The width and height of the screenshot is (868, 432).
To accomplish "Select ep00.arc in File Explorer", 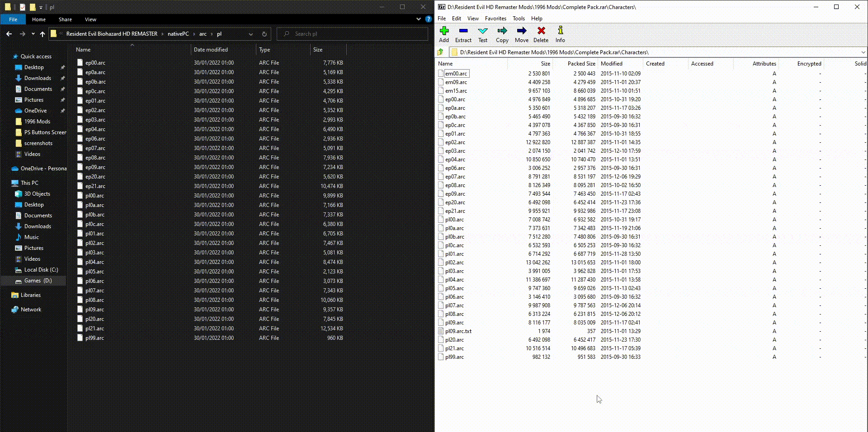I will [210, 63].
